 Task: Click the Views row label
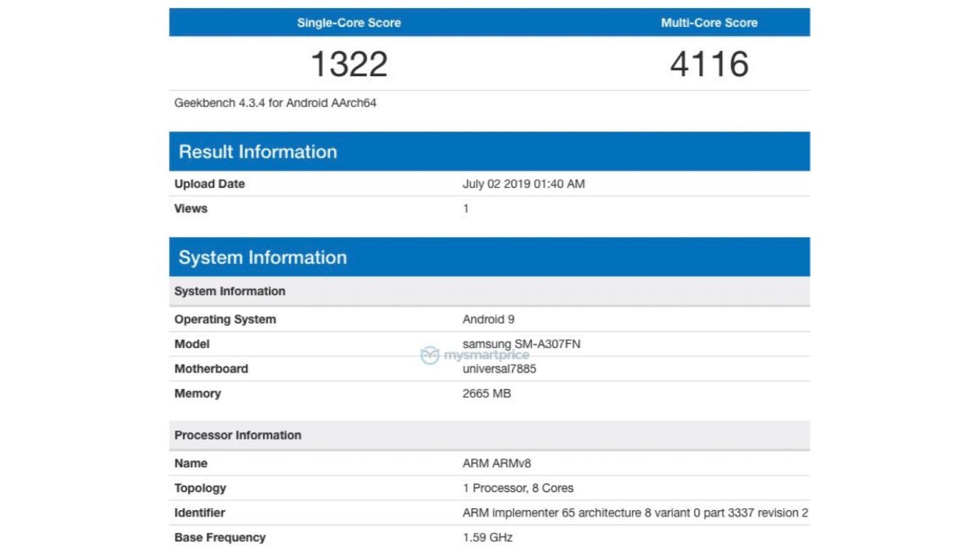(x=190, y=208)
